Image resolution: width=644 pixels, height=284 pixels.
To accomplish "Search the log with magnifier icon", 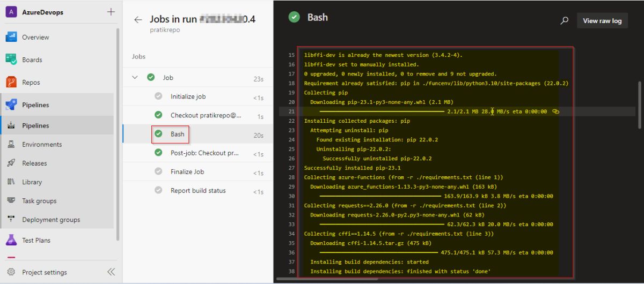I will [564, 20].
